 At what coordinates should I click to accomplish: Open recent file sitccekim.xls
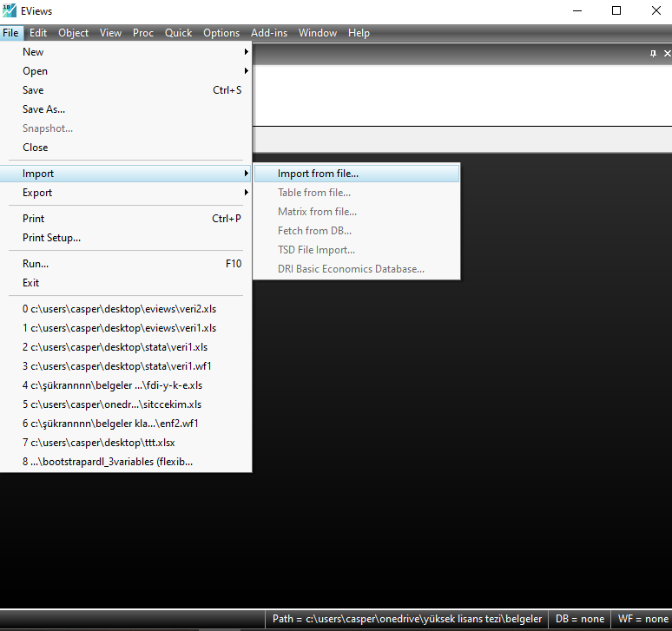[x=126, y=404]
